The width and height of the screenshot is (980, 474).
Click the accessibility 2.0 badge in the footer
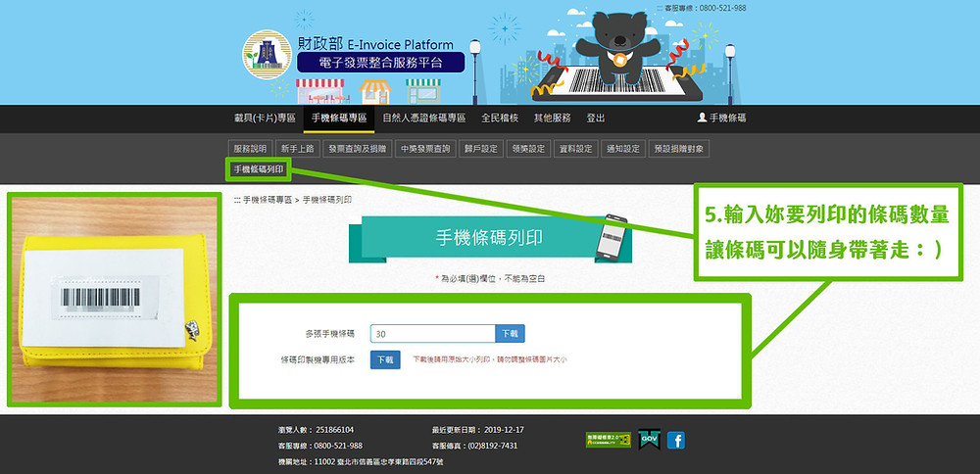coord(608,440)
